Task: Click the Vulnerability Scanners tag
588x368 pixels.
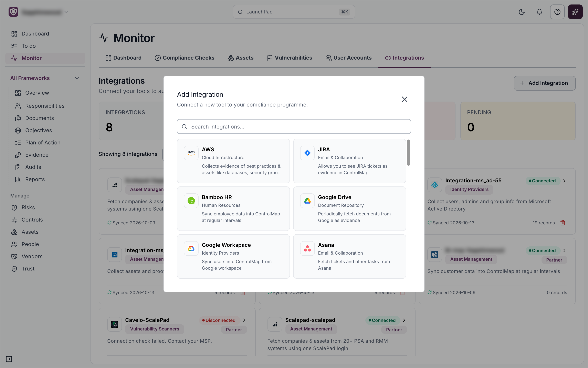Action: tap(155, 329)
